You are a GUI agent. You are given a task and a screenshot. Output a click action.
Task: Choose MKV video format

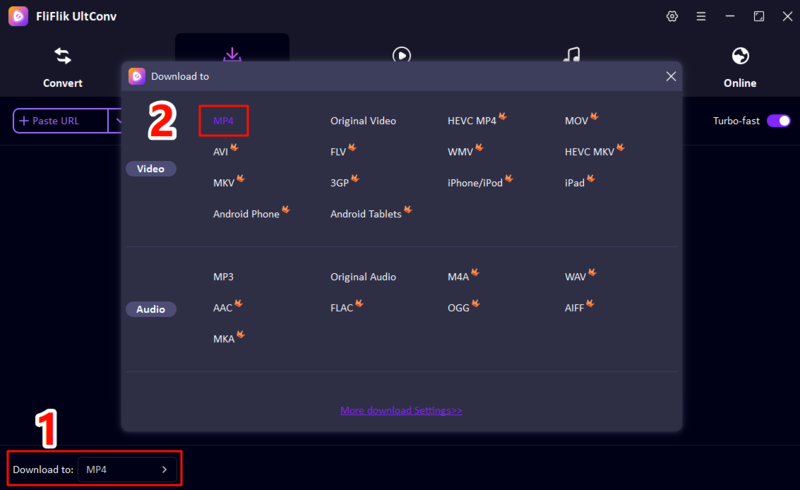coord(223,183)
